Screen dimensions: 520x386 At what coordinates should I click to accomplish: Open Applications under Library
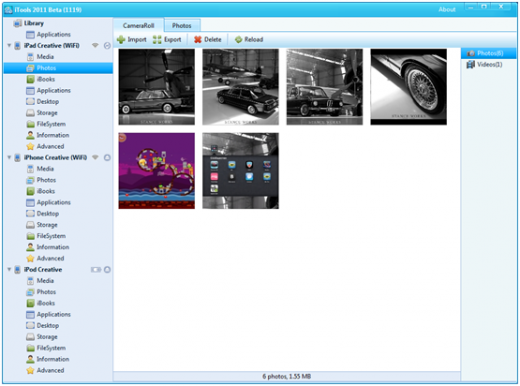pyautogui.click(x=48, y=34)
